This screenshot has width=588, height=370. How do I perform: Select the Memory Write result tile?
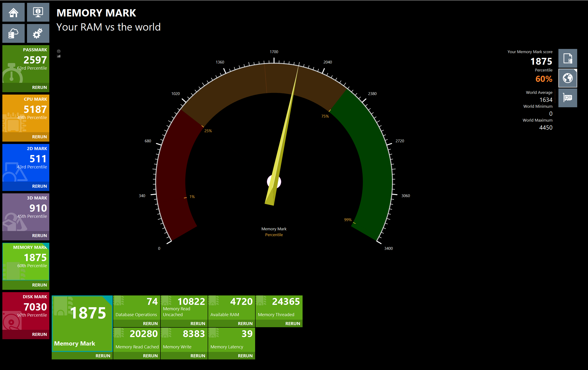(x=184, y=340)
